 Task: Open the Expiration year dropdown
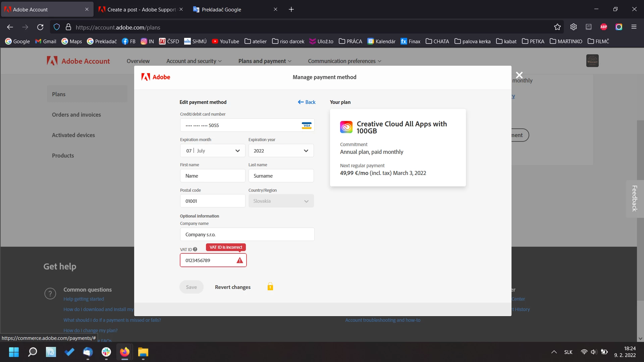tap(281, 151)
